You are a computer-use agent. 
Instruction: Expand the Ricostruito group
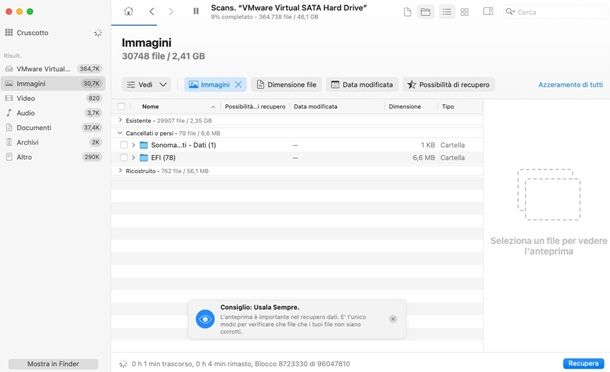(120, 170)
